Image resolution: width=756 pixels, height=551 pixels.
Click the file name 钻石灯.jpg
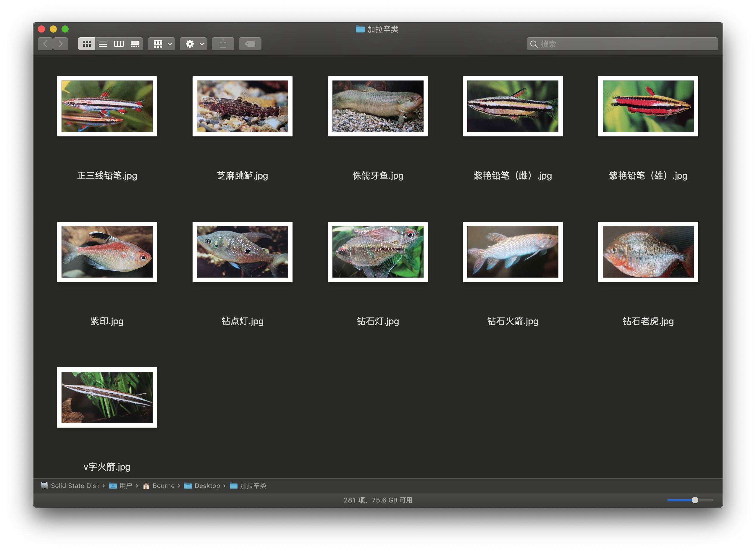[x=378, y=322]
